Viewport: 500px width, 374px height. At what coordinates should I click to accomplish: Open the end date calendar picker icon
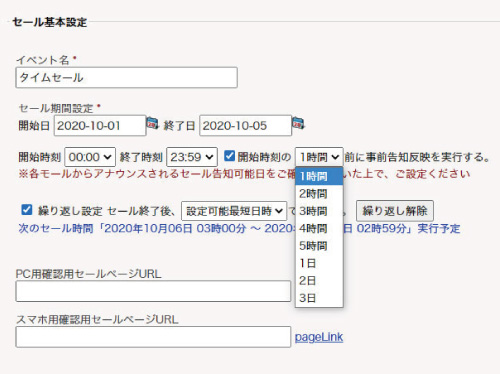(x=298, y=123)
